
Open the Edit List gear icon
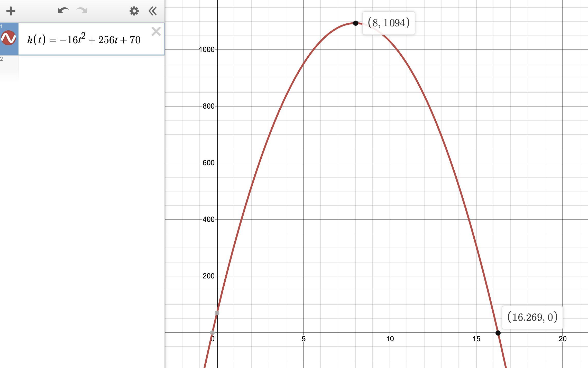134,11
